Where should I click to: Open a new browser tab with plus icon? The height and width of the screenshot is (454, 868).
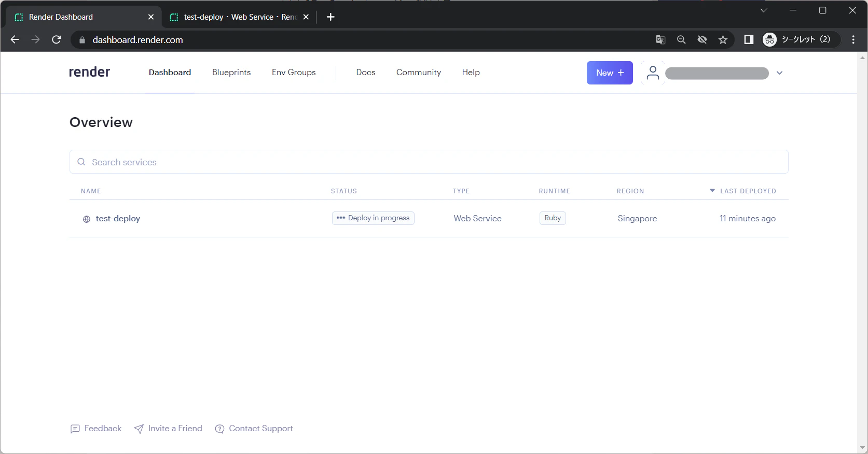pyautogui.click(x=330, y=17)
